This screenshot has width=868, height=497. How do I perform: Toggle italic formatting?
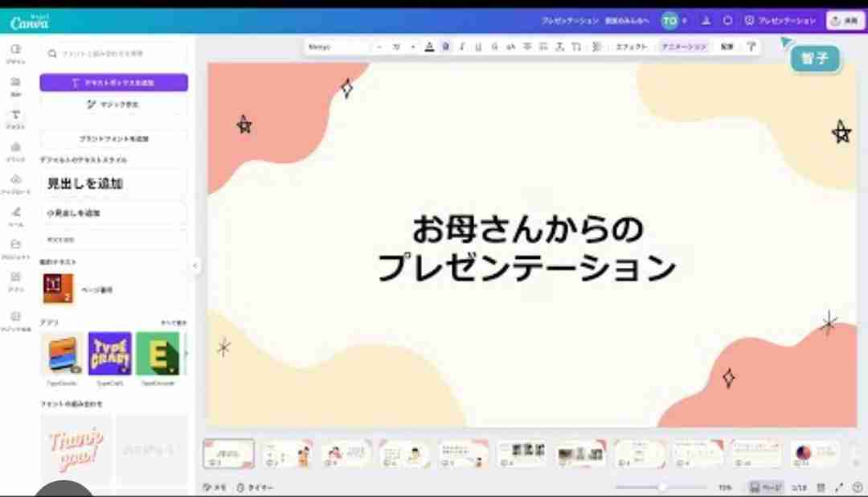pyautogui.click(x=461, y=47)
